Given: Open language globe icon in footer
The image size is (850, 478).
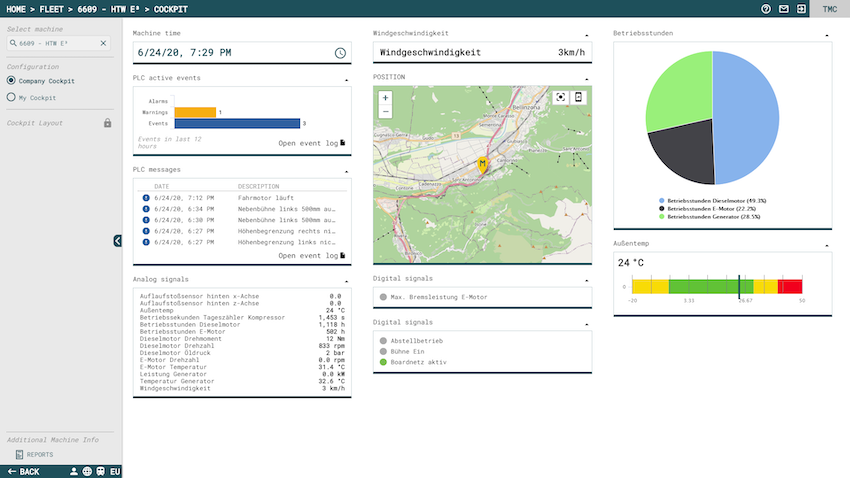Looking at the screenshot, I should pyautogui.click(x=87, y=471).
